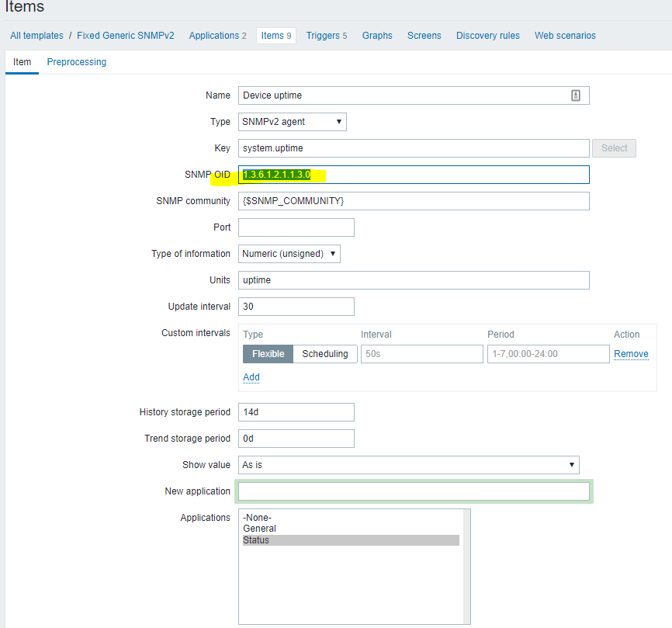Open the Fixed Generic SNMPv2 template link
Image resolution: width=672 pixels, height=628 pixels.
coord(125,35)
